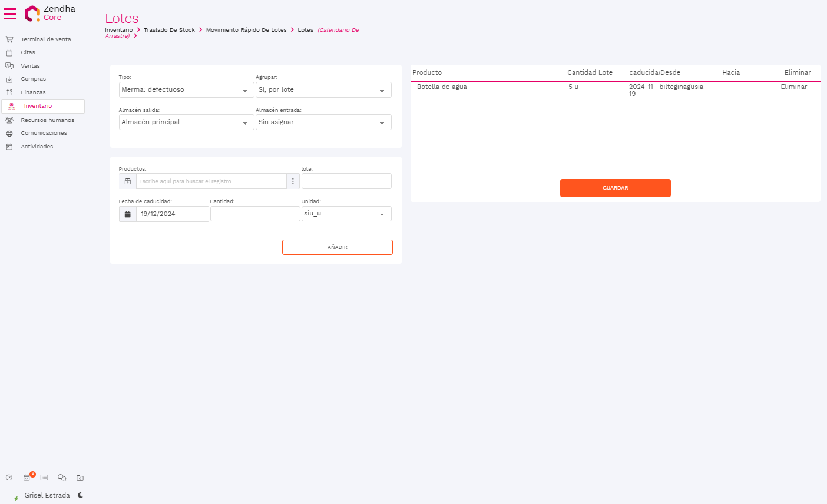Viewport: 827px width, 504px height.
Task: Click the help question mark icon
Action: pyautogui.click(x=9, y=478)
